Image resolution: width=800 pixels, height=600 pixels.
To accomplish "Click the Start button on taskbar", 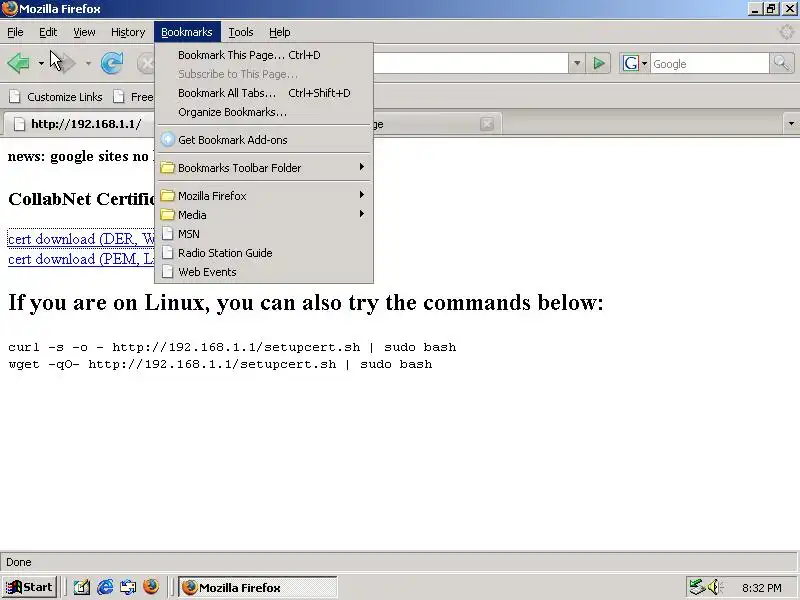I will point(29,587).
